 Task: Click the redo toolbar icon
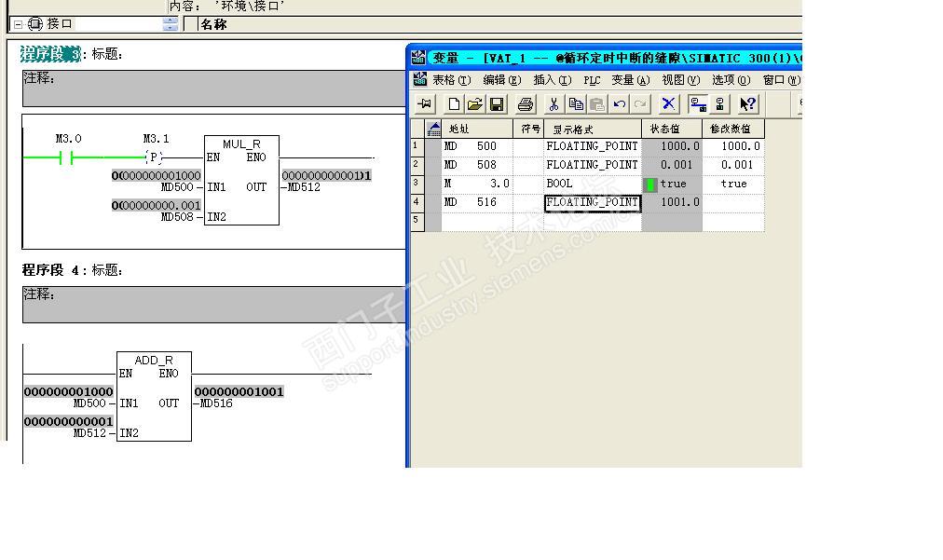click(x=640, y=104)
